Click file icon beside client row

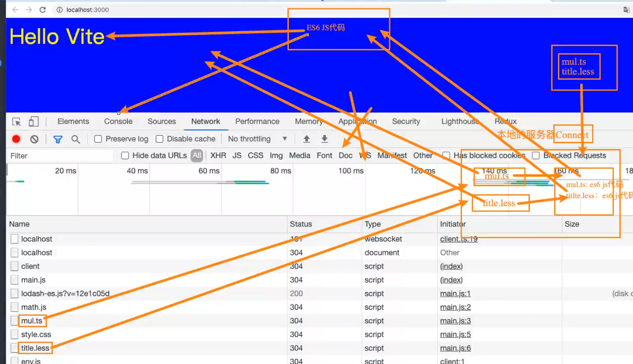coord(15,266)
